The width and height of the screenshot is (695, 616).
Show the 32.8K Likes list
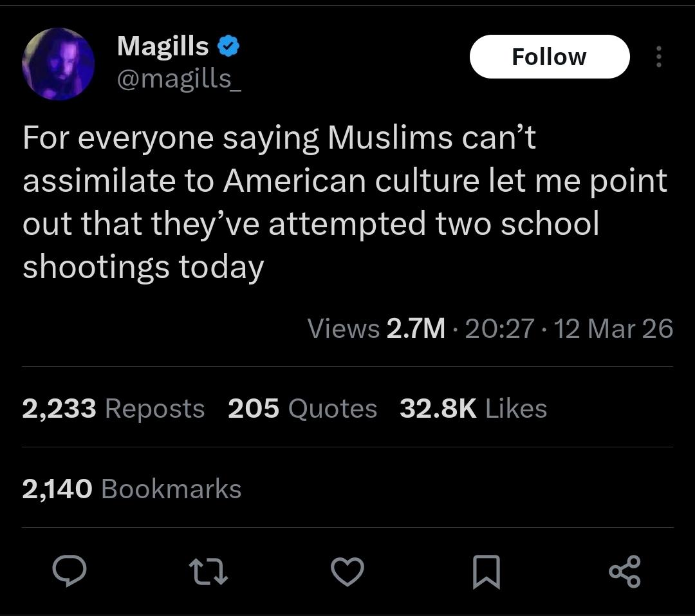(473, 409)
